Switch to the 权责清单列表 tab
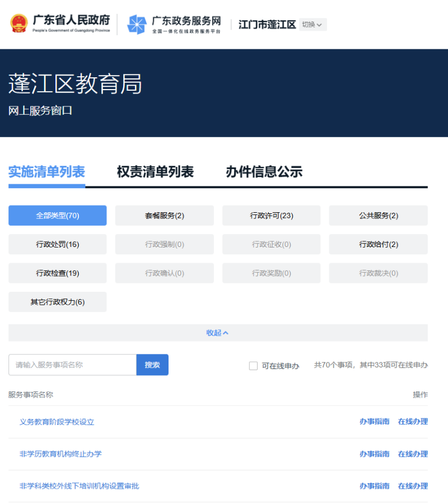Screen dimensions: 448x504 [x=155, y=172]
